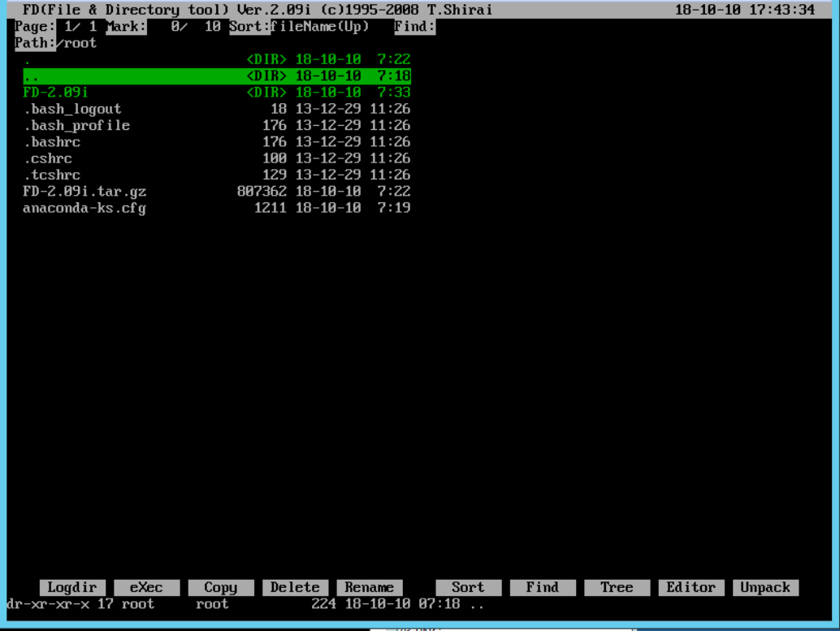The height and width of the screenshot is (631, 840).
Task: Click the anaconda-ks.cfg file
Action: point(84,207)
